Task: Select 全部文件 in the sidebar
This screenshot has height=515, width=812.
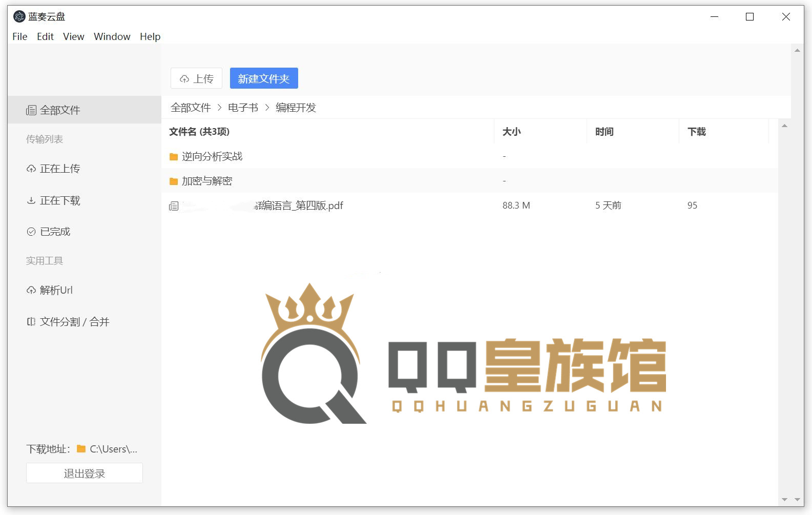Action: click(x=85, y=110)
